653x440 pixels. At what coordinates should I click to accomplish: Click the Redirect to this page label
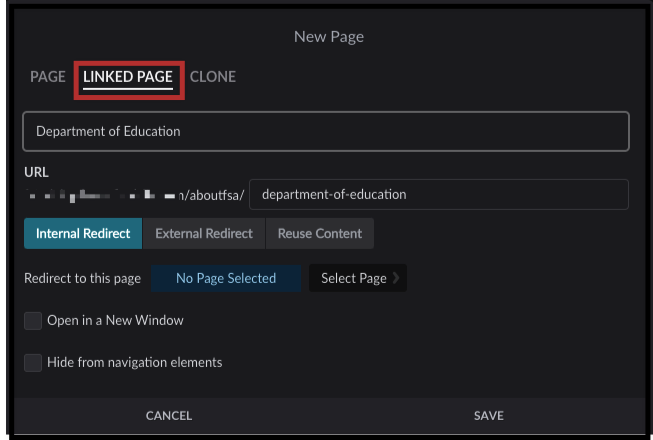[82, 278]
